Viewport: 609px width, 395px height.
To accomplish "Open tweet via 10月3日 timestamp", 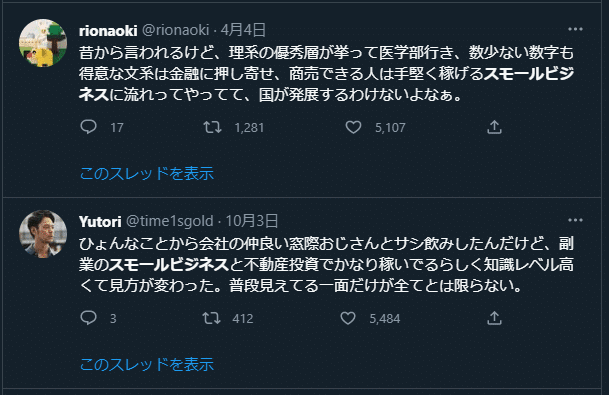I will (x=252, y=221).
